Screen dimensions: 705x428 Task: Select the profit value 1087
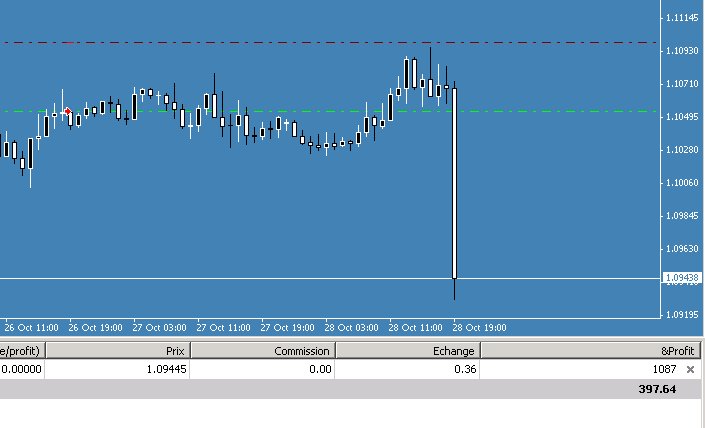(665, 369)
